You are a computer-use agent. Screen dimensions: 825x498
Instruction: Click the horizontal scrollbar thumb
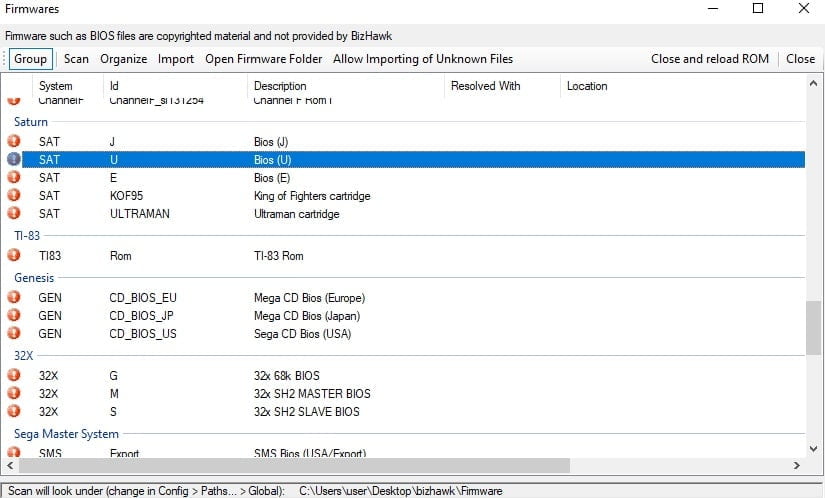click(x=294, y=465)
